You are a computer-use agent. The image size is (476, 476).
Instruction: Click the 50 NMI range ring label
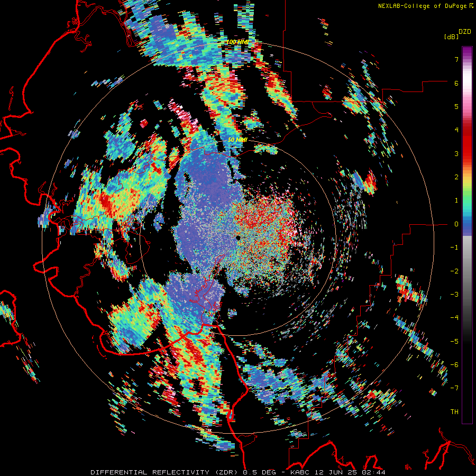(x=237, y=140)
